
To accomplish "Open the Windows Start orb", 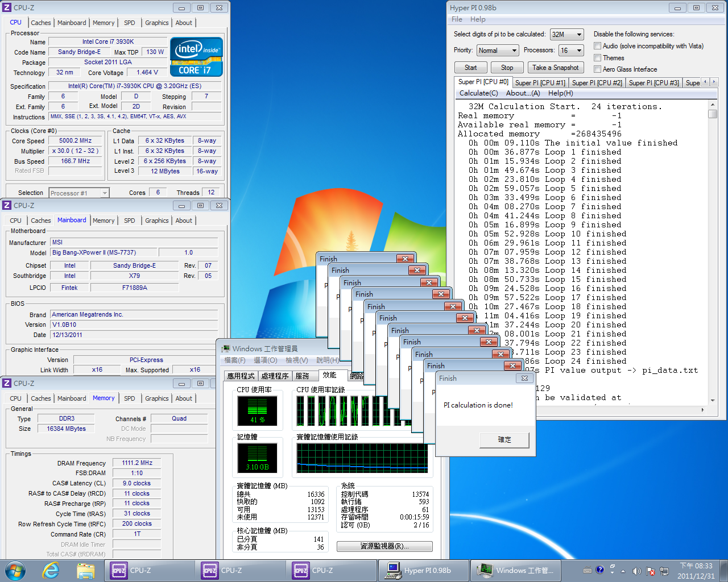I will click(15, 570).
